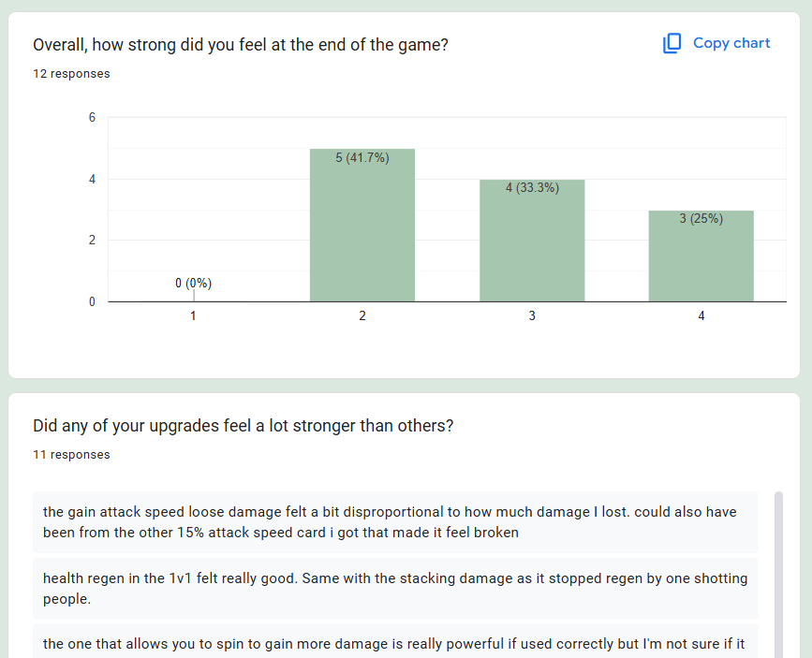Click the bar labeled 4 (33.3%)

532,241
